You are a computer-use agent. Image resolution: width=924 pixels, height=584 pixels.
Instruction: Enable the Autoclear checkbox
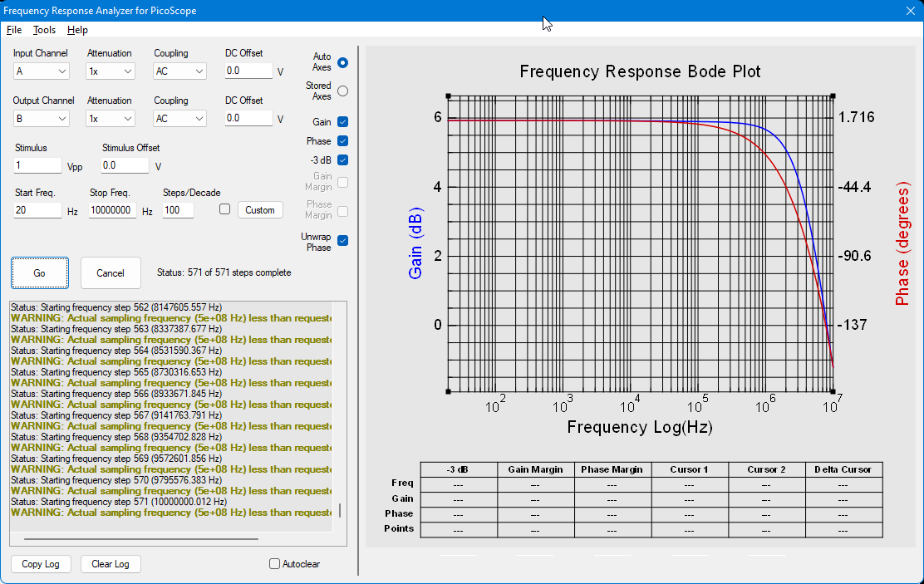tap(274, 564)
